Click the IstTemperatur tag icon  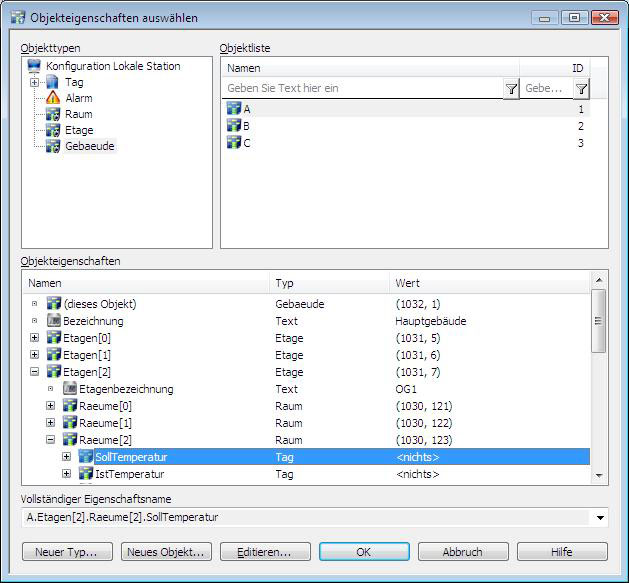coord(86,474)
